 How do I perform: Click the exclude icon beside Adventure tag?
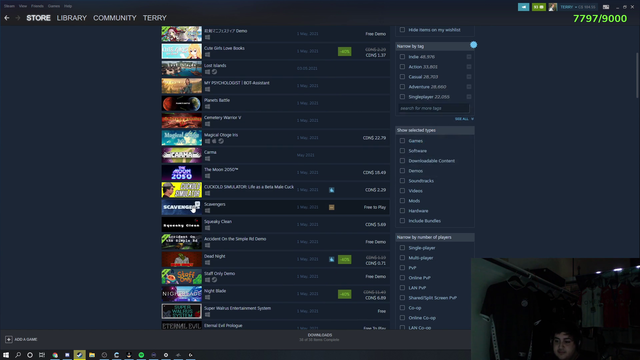pos(469,87)
